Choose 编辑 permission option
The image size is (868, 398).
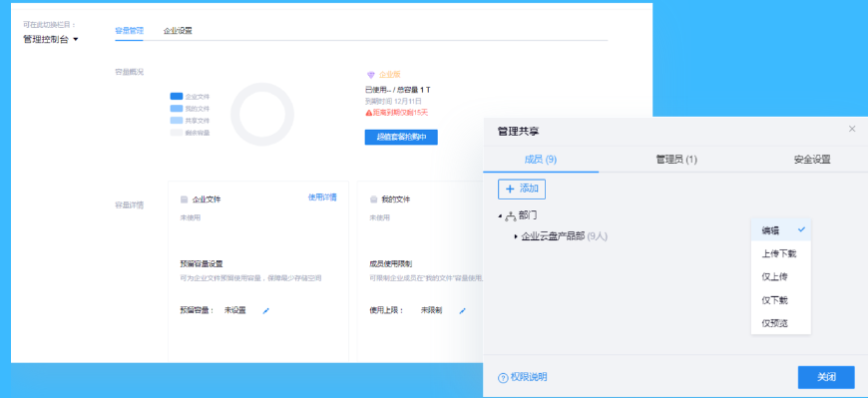[x=780, y=230]
